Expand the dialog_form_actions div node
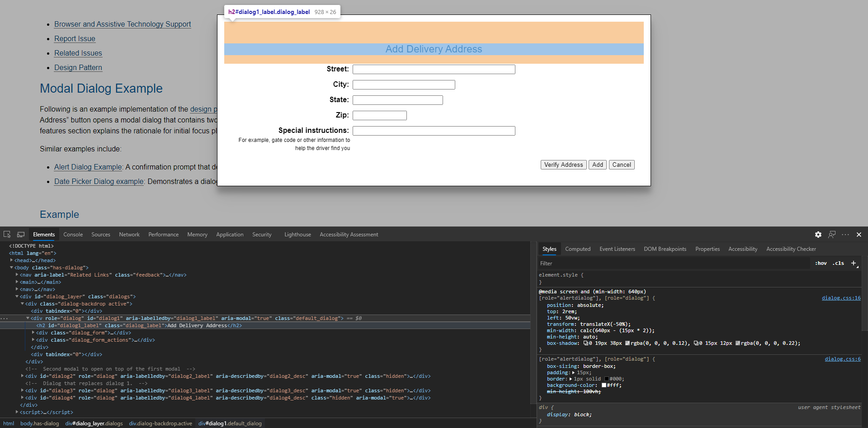Viewport: 868px width, 428px height. [33, 340]
